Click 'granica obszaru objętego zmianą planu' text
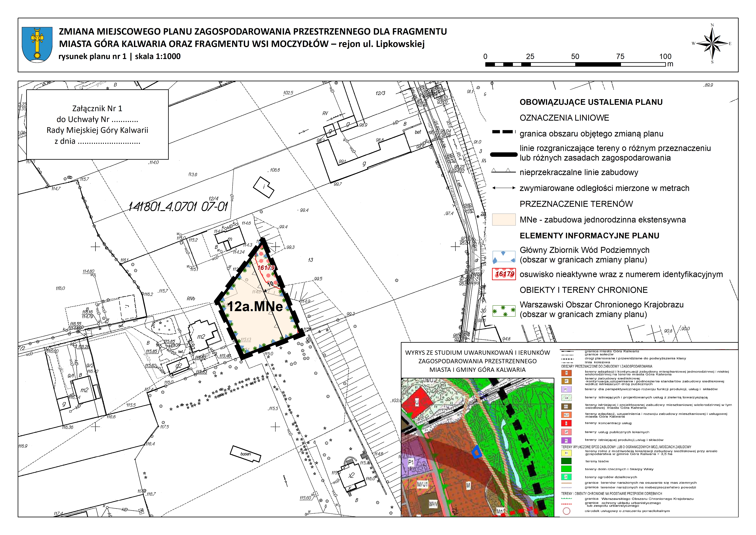Screen dimensions: 756x535 591,134
